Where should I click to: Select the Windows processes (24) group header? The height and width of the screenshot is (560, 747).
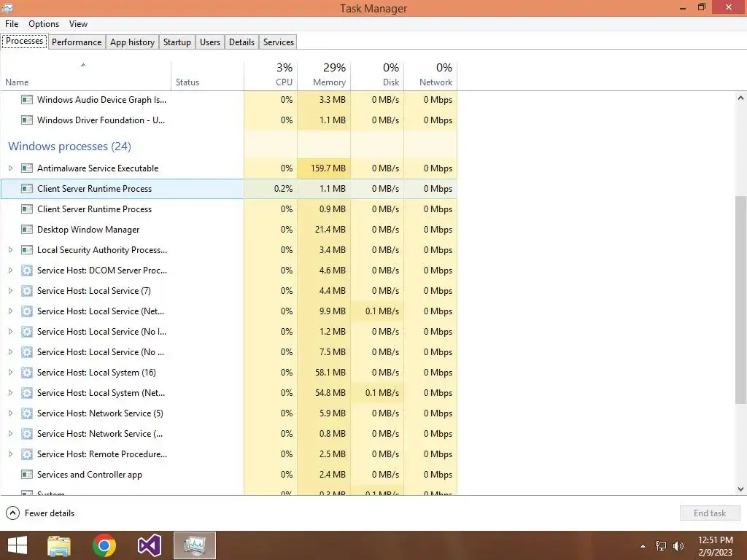click(x=69, y=146)
